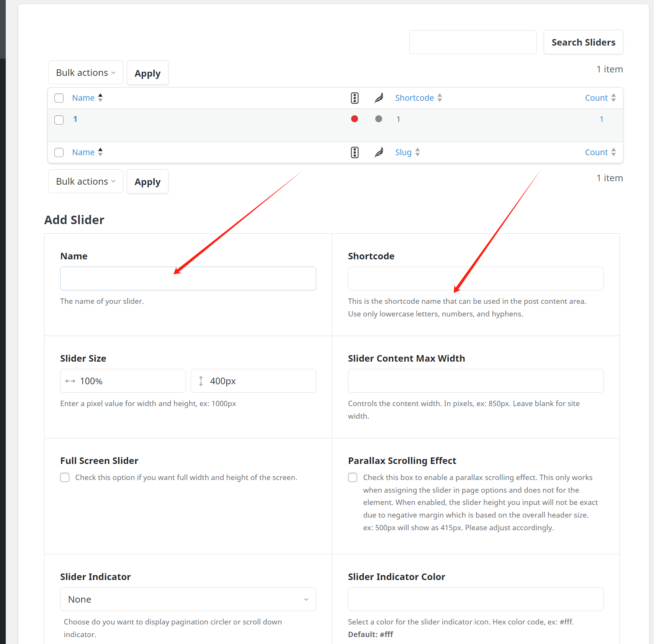Click the gray dot in slider row 1
This screenshot has width=654, height=644.
pyautogui.click(x=379, y=119)
